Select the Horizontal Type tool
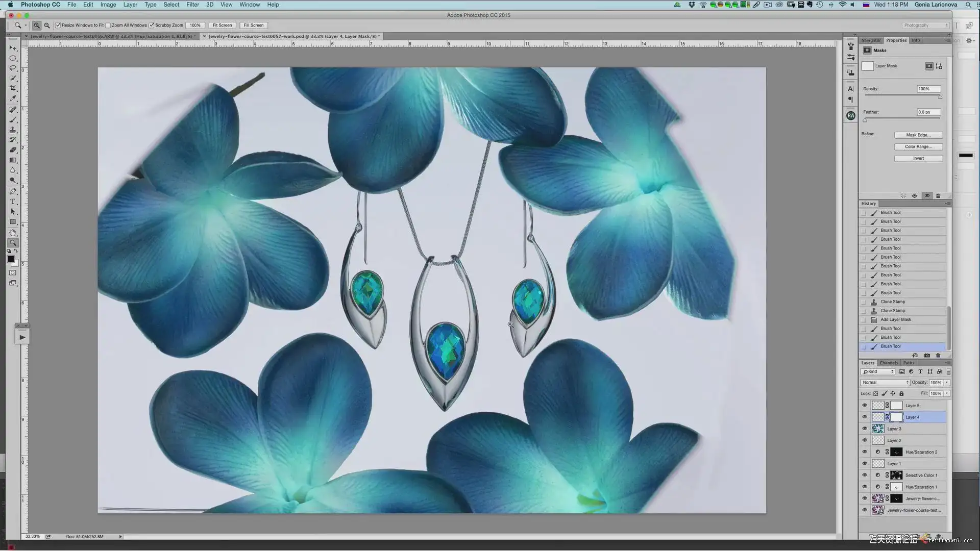This screenshot has height=551, width=980. [x=13, y=202]
